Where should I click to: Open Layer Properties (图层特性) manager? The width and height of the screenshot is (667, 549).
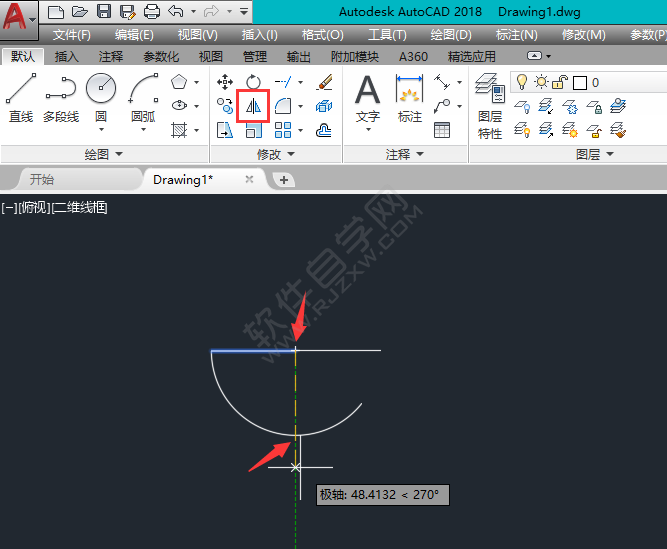pyautogui.click(x=490, y=106)
